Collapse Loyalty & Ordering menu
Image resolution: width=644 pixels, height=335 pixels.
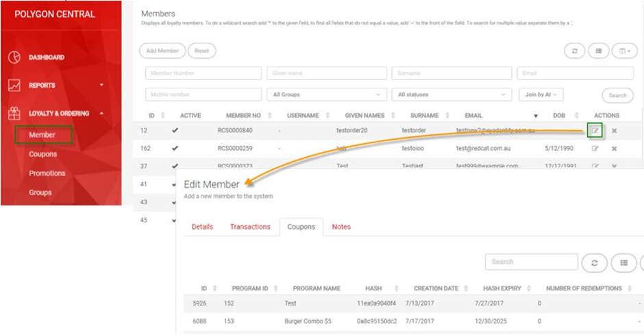101,113
